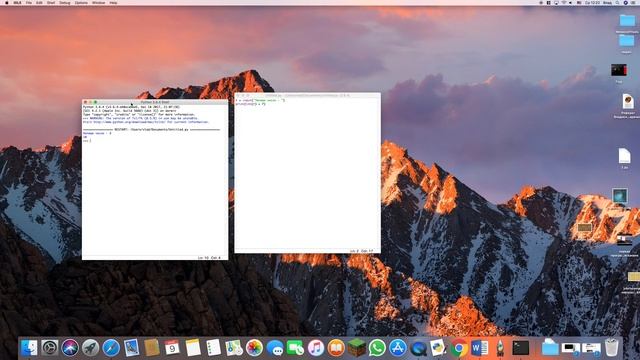Open Maps from the dock
Viewport: 640px width, 360px height.
click(233, 348)
